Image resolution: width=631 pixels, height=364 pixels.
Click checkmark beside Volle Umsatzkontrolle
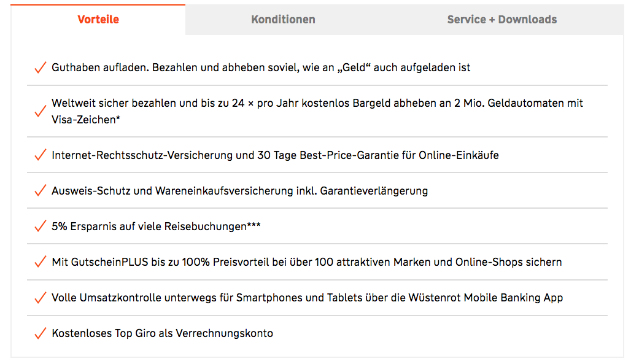point(41,298)
